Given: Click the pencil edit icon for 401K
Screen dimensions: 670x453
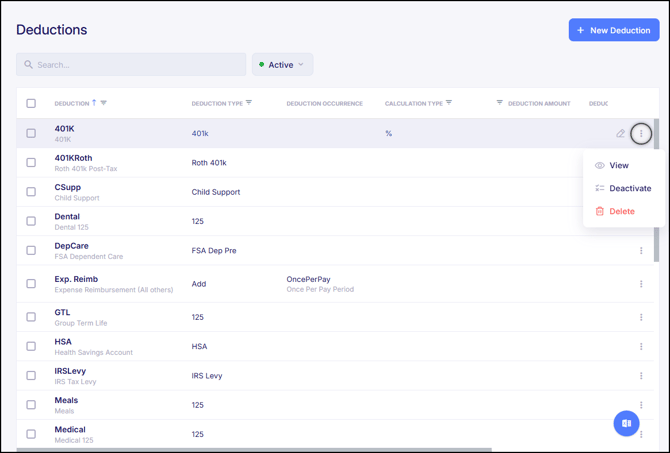Looking at the screenshot, I should (x=620, y=133).
